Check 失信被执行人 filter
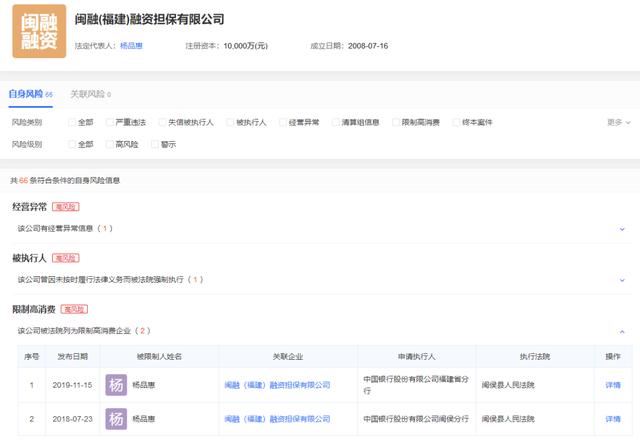This screenshot has height=441, width=640. point(162,122)
